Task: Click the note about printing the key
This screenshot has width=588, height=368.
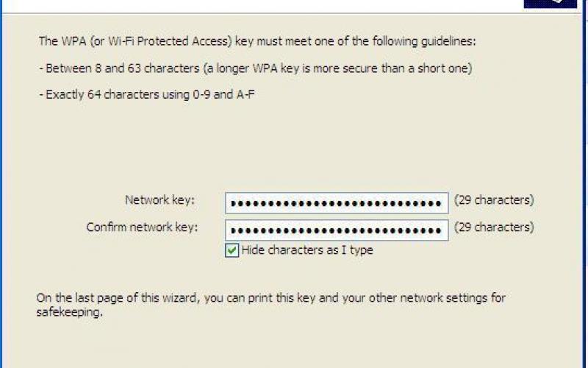Action: pyautogui.click(x=270, y=298)
